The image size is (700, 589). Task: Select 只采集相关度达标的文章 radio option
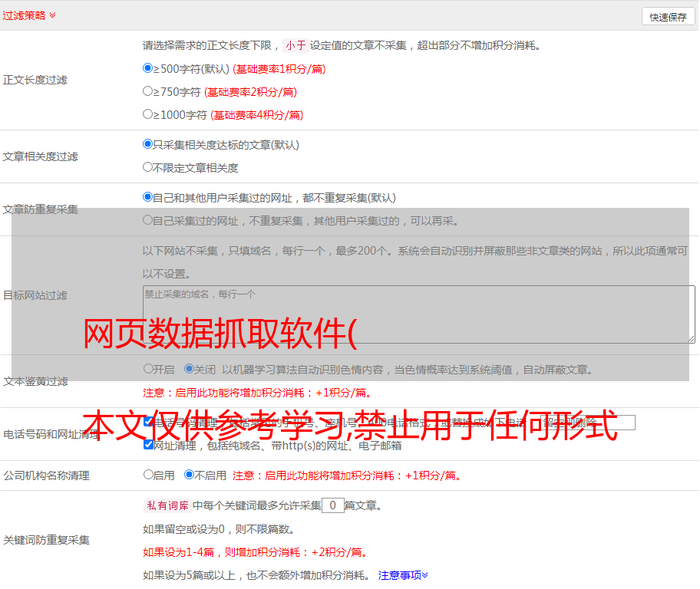click(148, 144)
